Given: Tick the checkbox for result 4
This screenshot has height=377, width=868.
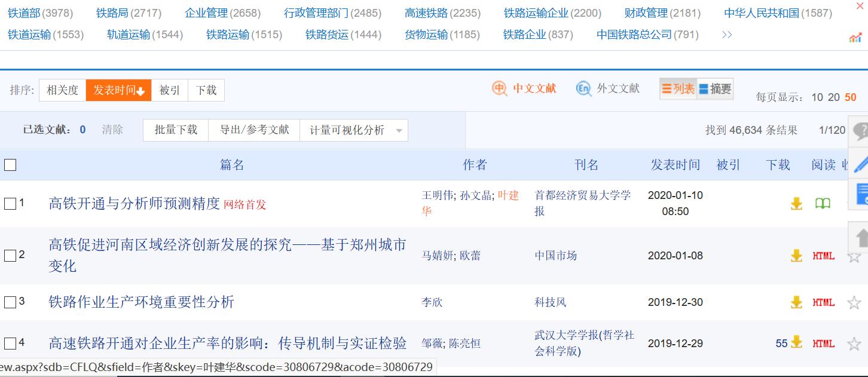Looking at the screenshot, I should [10, 344].
